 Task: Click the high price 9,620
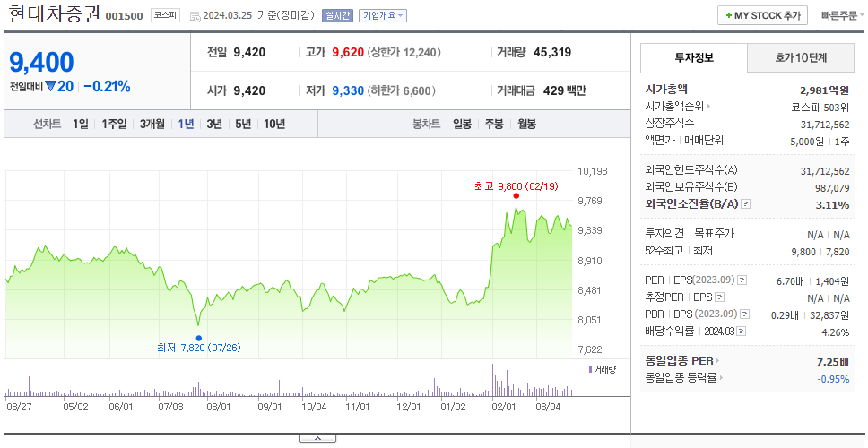(x=348, y=53)
